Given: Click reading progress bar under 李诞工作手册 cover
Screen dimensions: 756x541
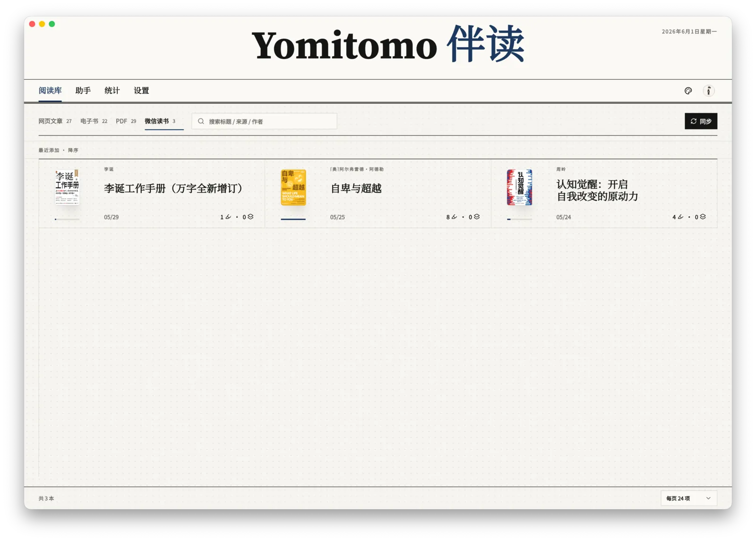Looking at the screenshot, I should [67, 219].
